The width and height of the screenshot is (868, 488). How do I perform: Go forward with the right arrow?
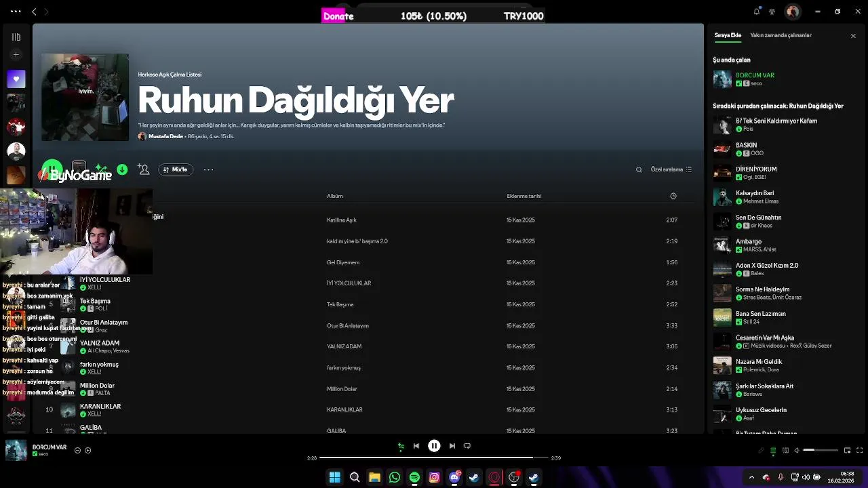[x=46, y=12]
